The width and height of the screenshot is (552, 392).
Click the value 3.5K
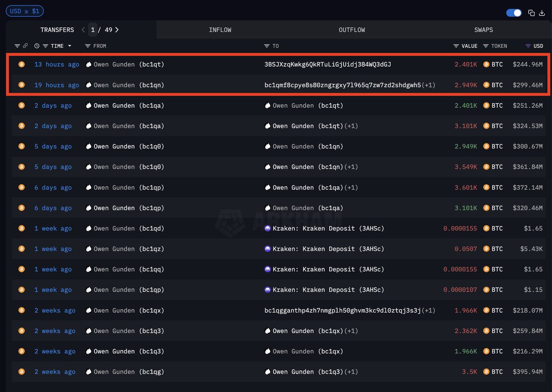pos(470,372)
